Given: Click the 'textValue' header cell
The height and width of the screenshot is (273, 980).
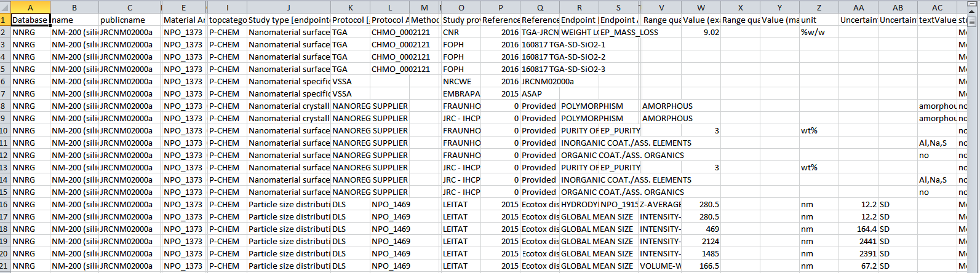Looking at the screenshot, I should [938, 20].
